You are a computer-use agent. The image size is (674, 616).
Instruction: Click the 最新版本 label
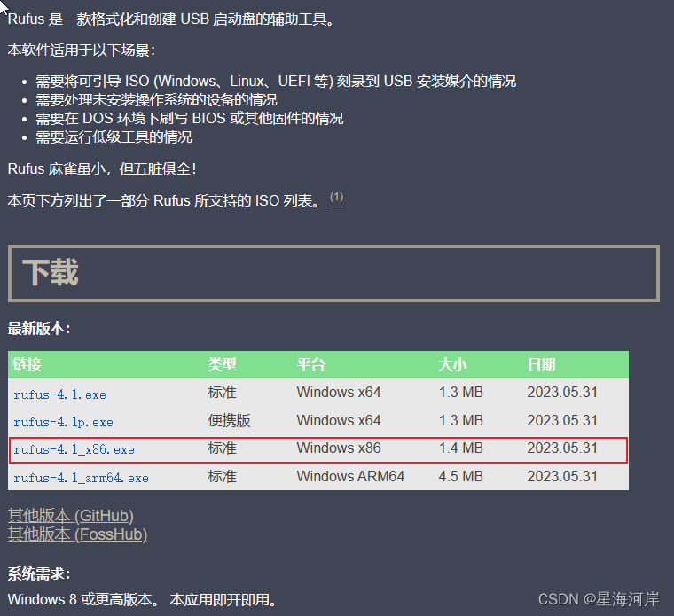pyautogui.click(x=39, y=328)
